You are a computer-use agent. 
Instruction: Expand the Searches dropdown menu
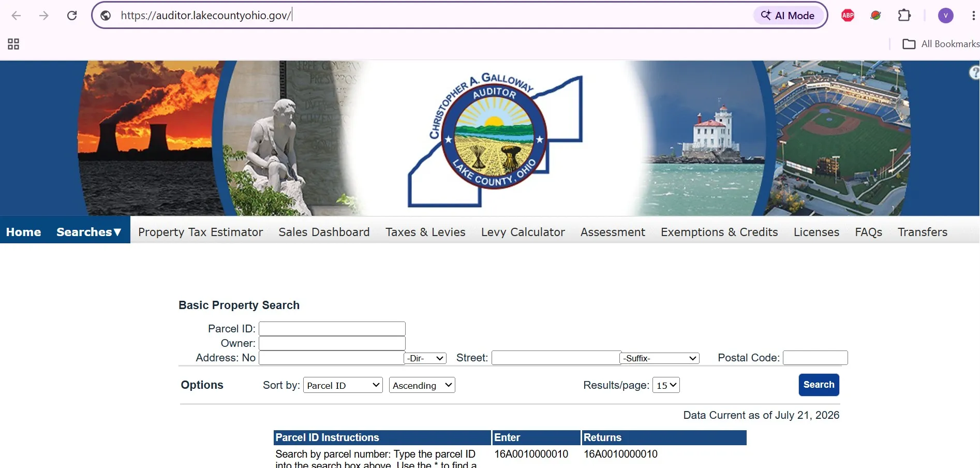click(89, 232)
